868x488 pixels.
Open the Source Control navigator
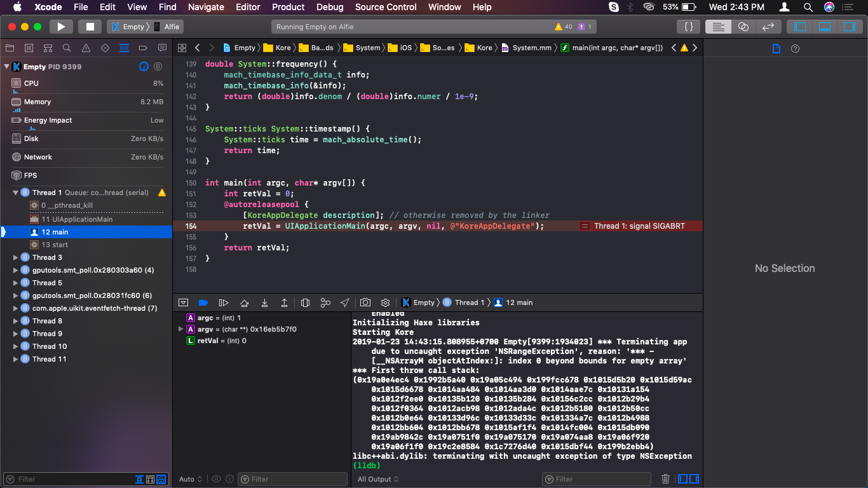point(29,48)
